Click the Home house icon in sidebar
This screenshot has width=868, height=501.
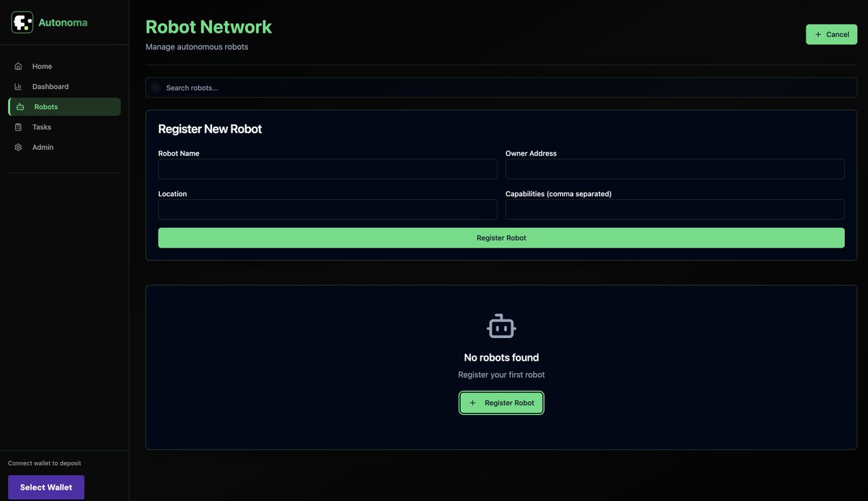click(x=18, y=67)
